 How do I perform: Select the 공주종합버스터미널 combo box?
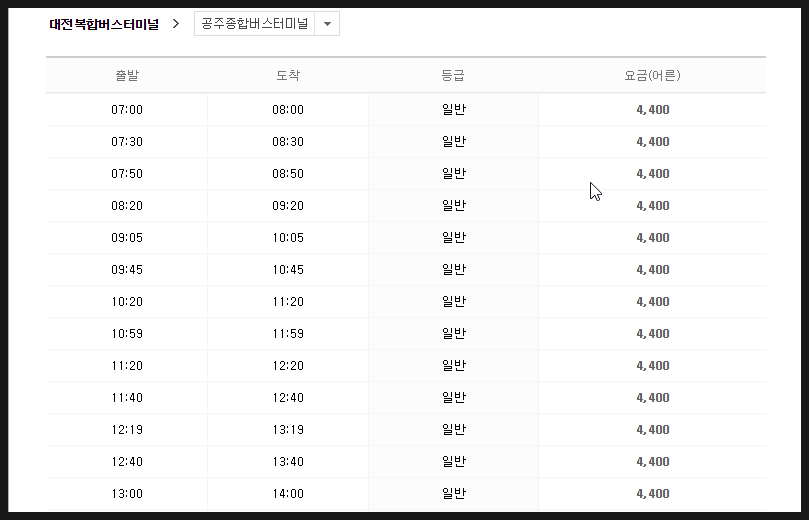coord(267,24)
